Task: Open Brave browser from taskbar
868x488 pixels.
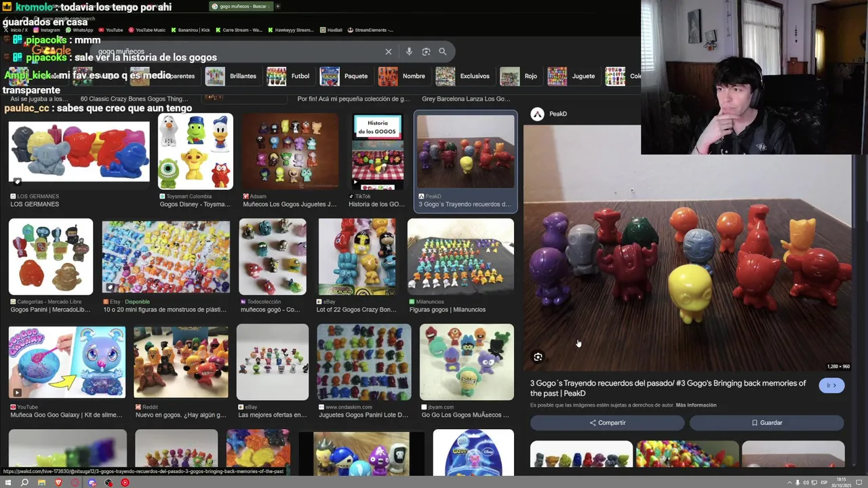Action: click(58, 483)
